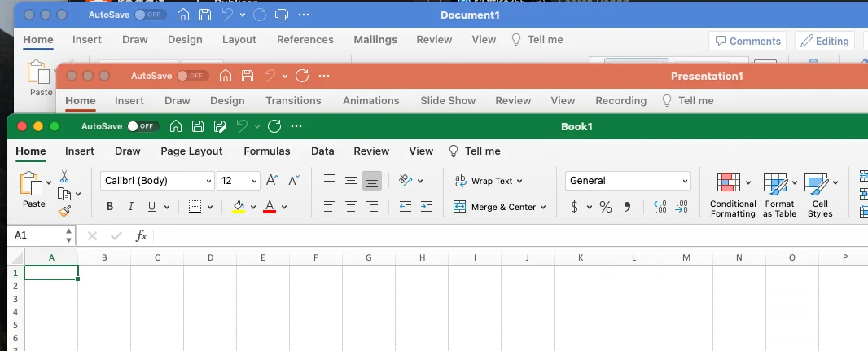Apply Italic formatting in Excel
The height and width of the screenshot is (351, 868).
130,207
